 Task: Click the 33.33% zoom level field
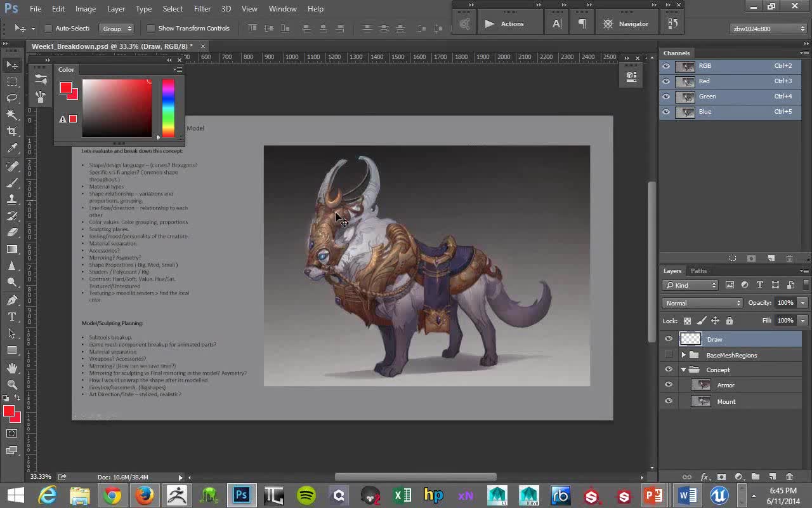click(x=41, y=477)
